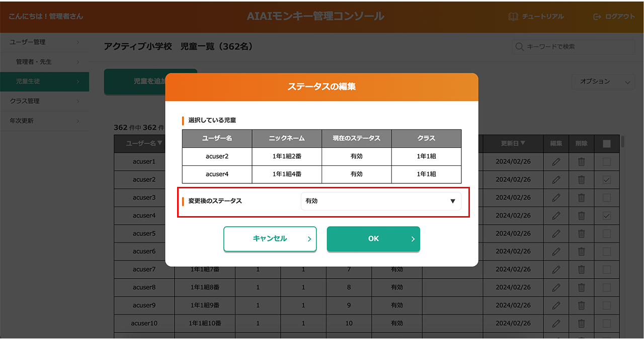Click the table's vertical scrollbar
Viewport: 644px width, 340px height.
pos(623,142)
